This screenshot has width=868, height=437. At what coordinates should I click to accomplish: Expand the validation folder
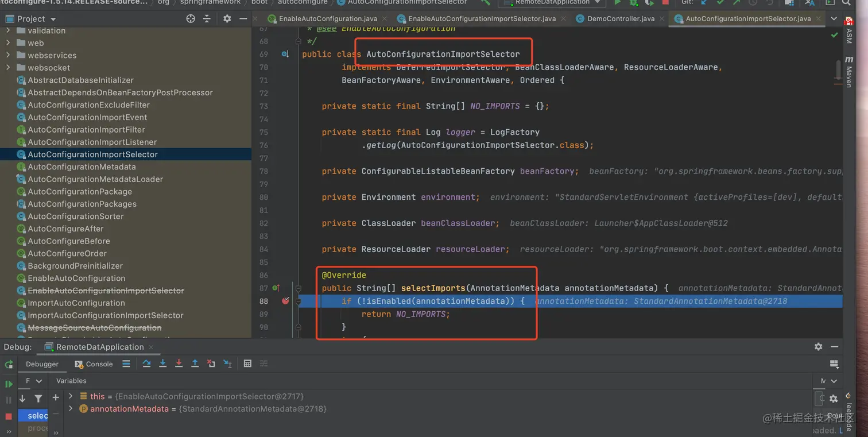pyautogui.click(x=7, y=30)
